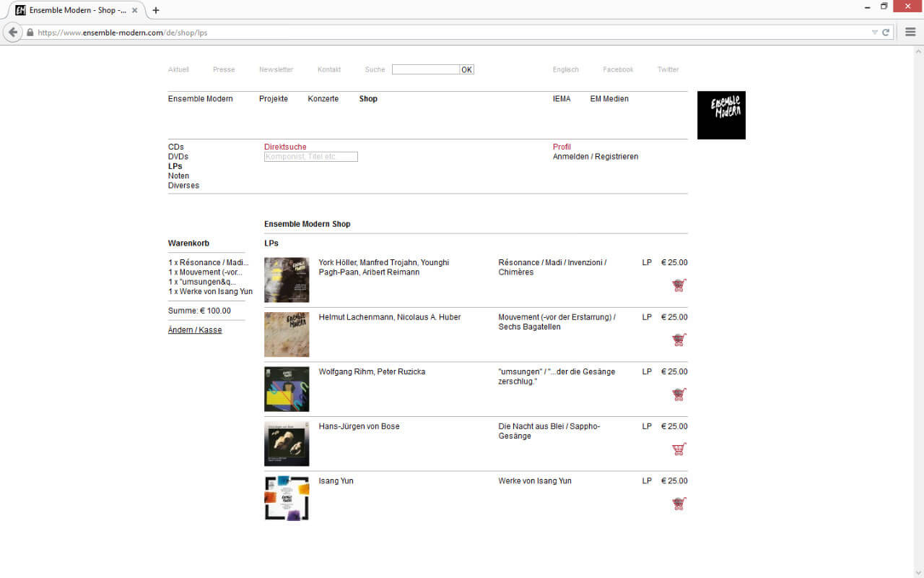Open the Newsletter link
The height and width of the screenshot is (578, 924).
click(x=276, y=70)
